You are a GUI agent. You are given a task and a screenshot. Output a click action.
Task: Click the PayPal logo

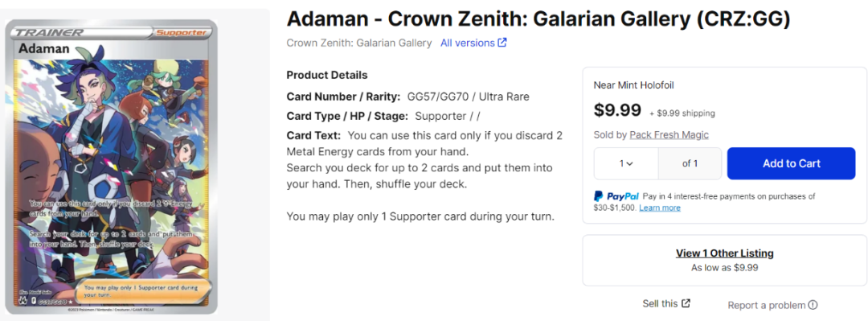616,196
